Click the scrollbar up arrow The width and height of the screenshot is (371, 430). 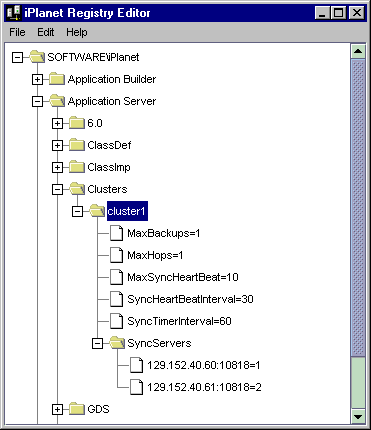(x=358, y=51)
